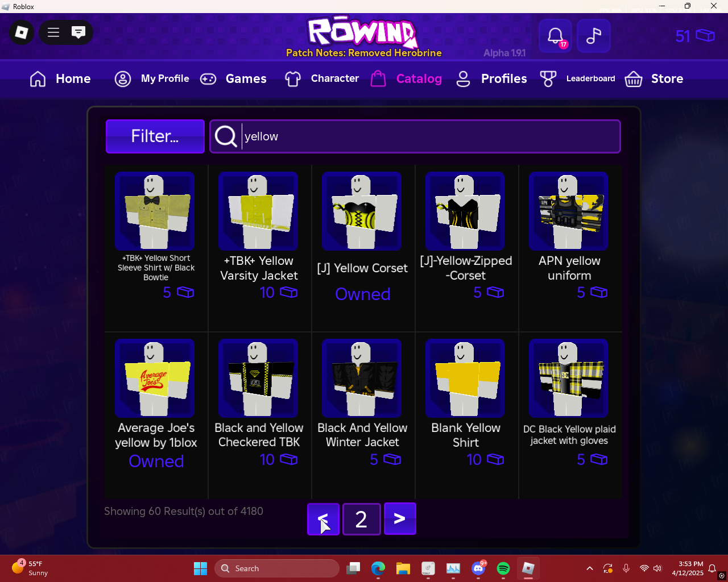This screenshot has height=582, width=728.
Task: Check the 51 currency balance
Action: click(x=695, y=36)
